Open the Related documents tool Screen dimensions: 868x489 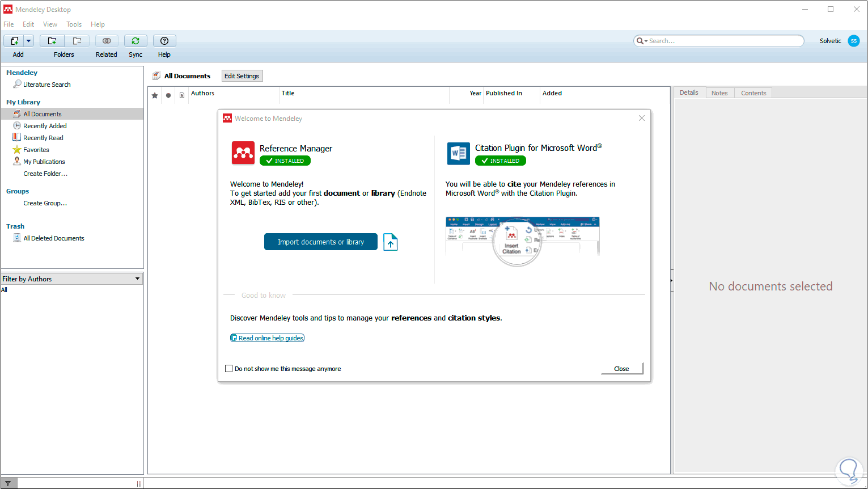click(x=107, y=41)
